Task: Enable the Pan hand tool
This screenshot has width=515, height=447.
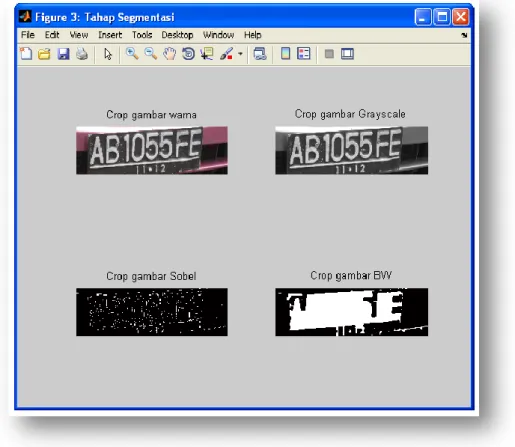Action: (x=170, y=54)
